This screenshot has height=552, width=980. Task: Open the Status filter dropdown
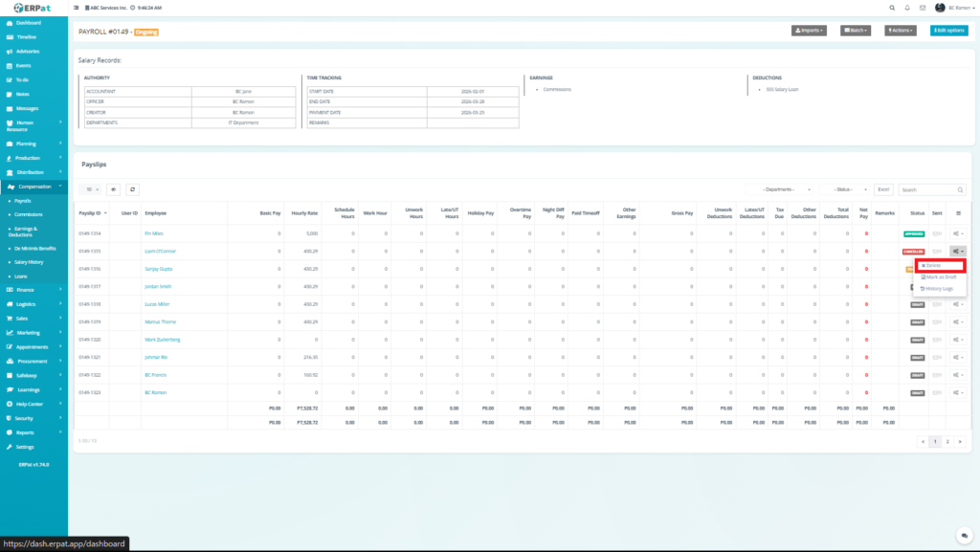click(844, 189)
